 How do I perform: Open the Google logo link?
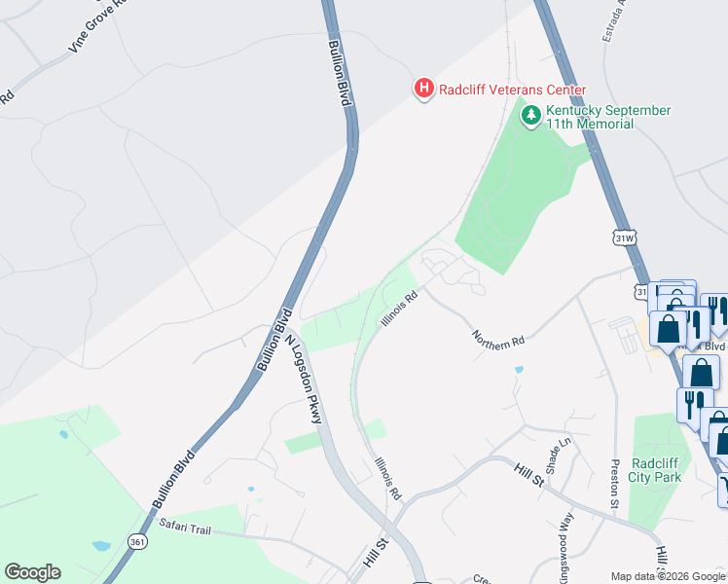pos(33,572)
